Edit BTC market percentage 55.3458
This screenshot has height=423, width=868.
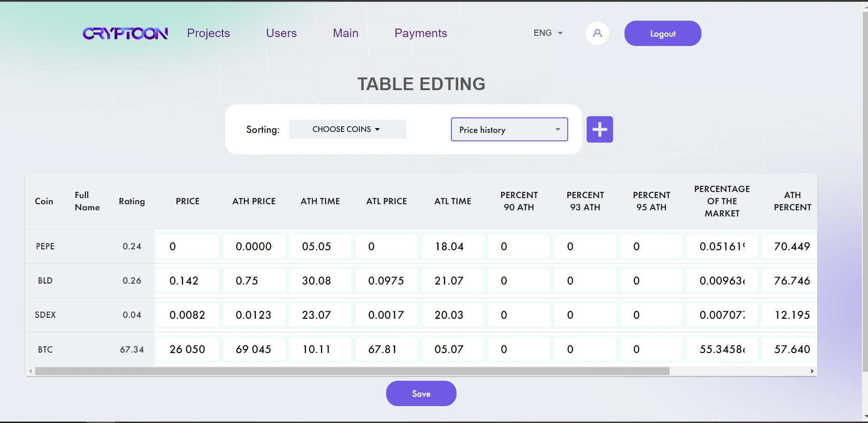[722, 349]
